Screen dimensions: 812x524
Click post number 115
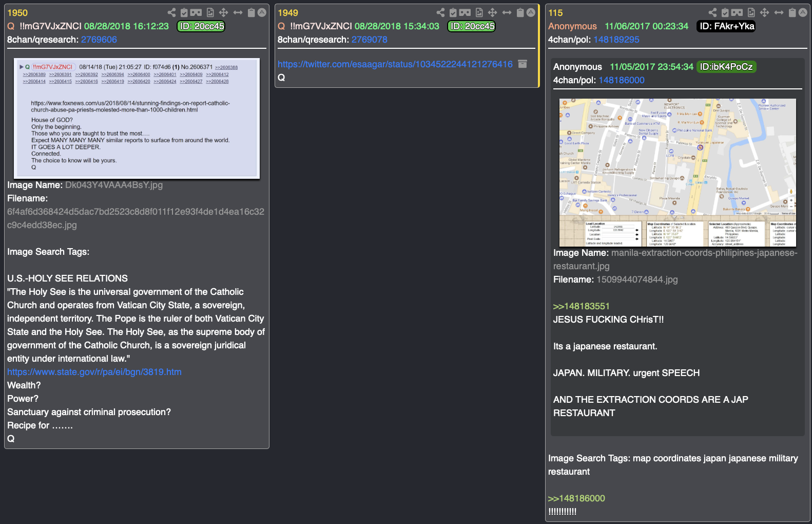click(x=555, y=13)
